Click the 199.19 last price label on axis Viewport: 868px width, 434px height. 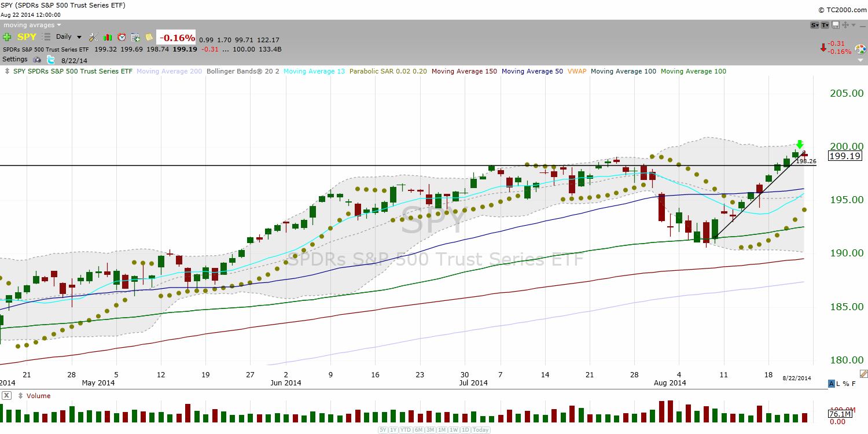845,156
